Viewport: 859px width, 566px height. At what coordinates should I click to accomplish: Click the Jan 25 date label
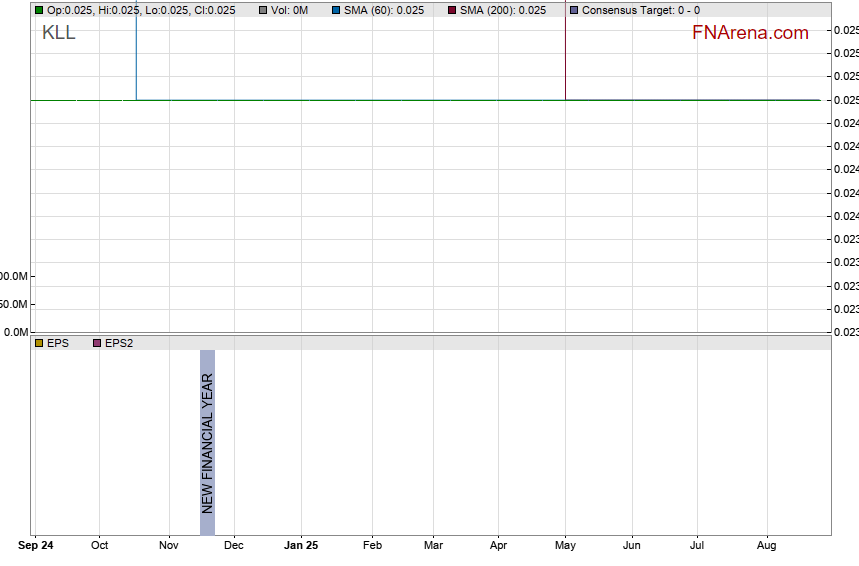(301, 546)
